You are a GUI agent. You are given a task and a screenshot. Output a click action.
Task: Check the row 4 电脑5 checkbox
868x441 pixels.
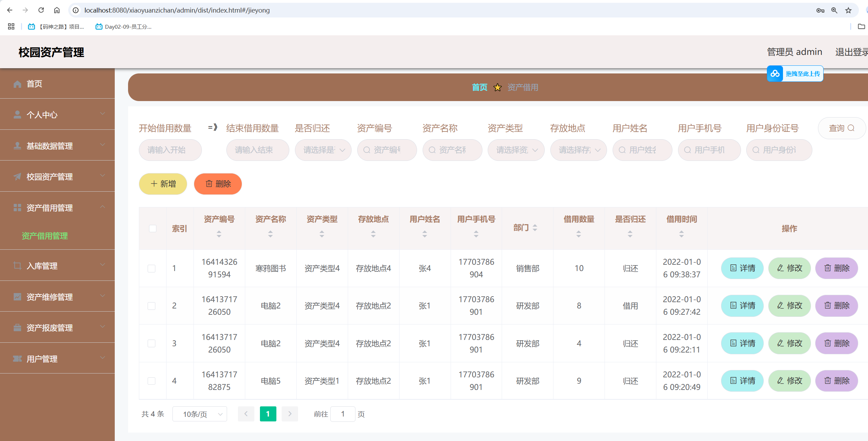151,381
